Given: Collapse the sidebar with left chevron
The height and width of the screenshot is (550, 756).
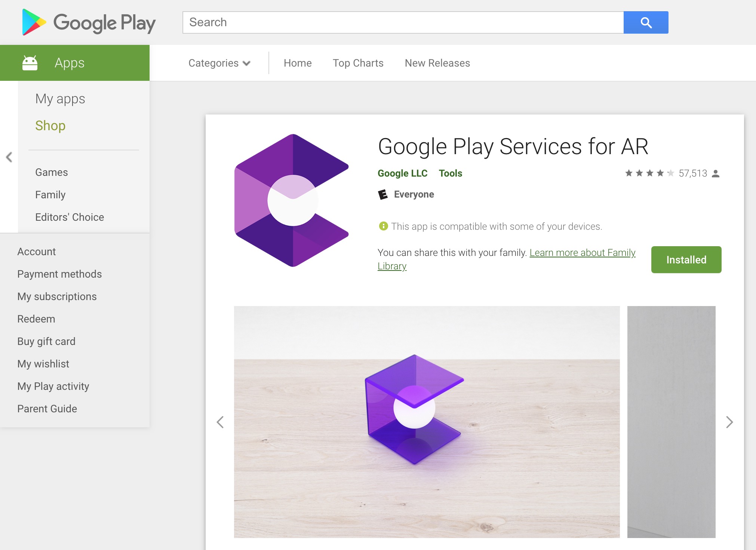Looking at the screenshot, I should (9, 157).
